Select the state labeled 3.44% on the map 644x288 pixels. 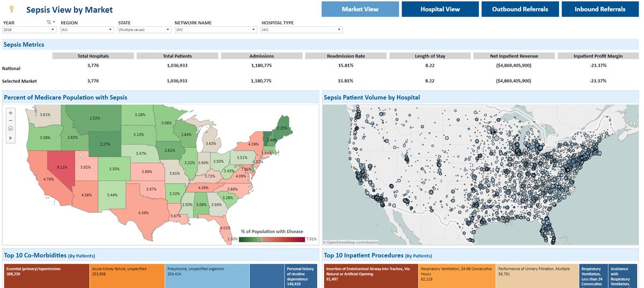(x=111, y=194)
